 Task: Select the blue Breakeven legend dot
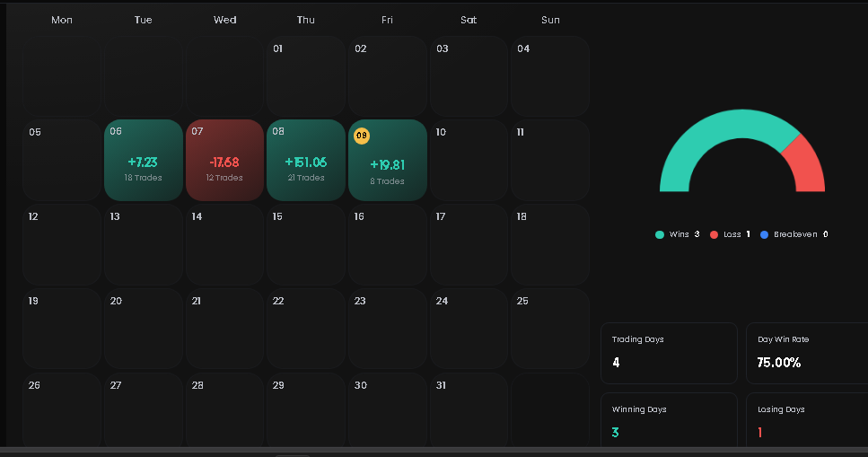pyautogui.click(x=765, y=235)
